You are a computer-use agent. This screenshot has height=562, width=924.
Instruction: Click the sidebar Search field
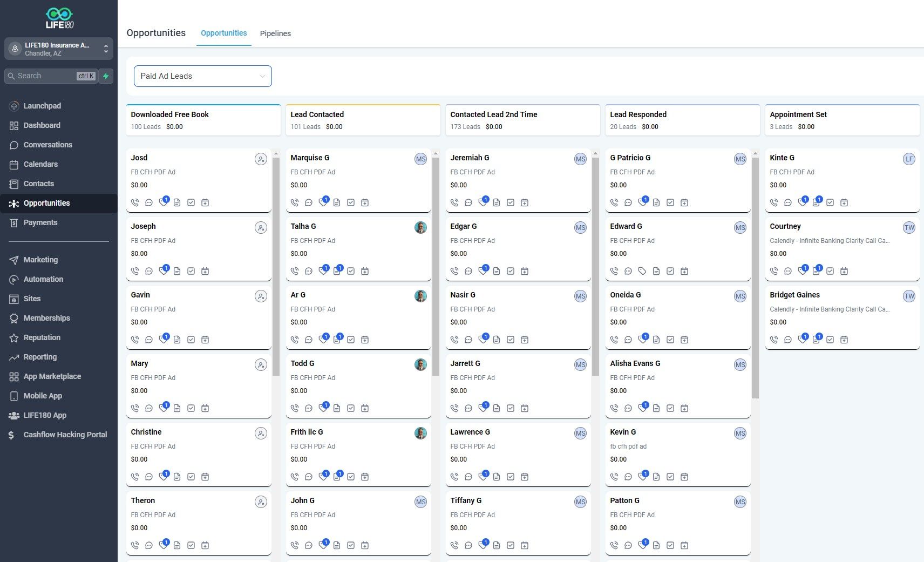point(51,76)
